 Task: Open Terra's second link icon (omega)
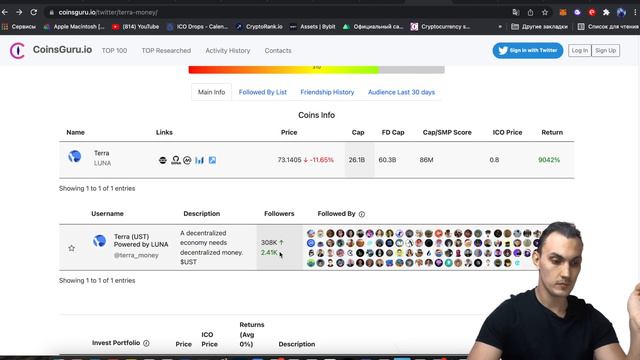coord(176,160)
